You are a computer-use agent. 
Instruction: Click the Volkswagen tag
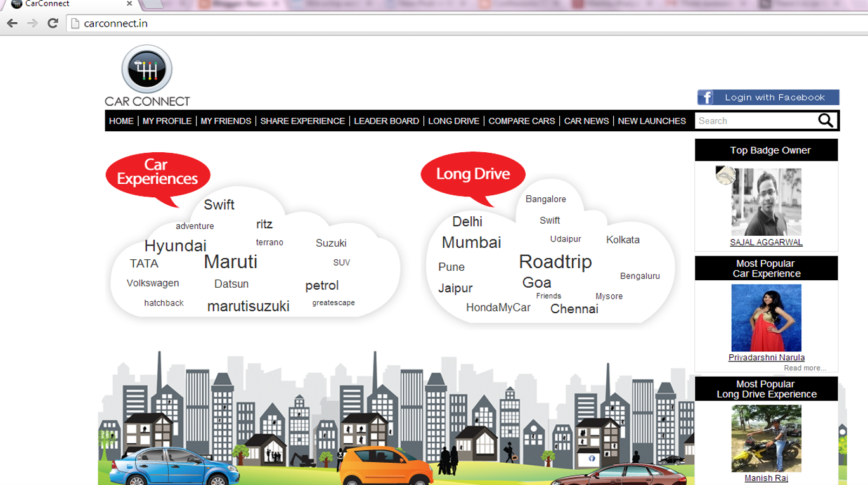click(153, 283)
